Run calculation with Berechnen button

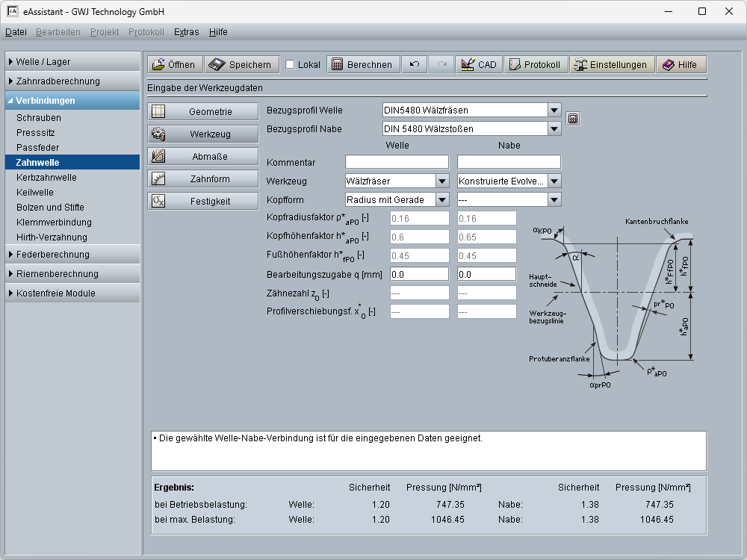pyautogui.click(x=362, y=65)
